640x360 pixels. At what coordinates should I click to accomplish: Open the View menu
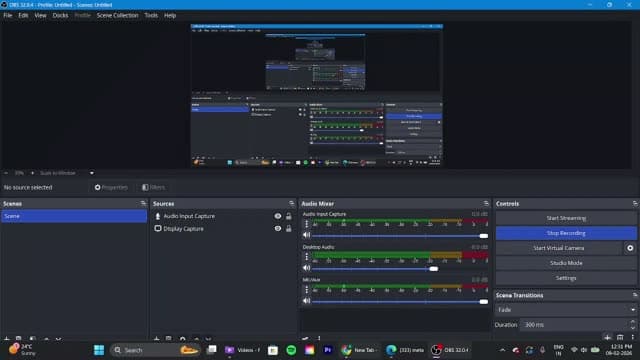(x=40, y=16)
